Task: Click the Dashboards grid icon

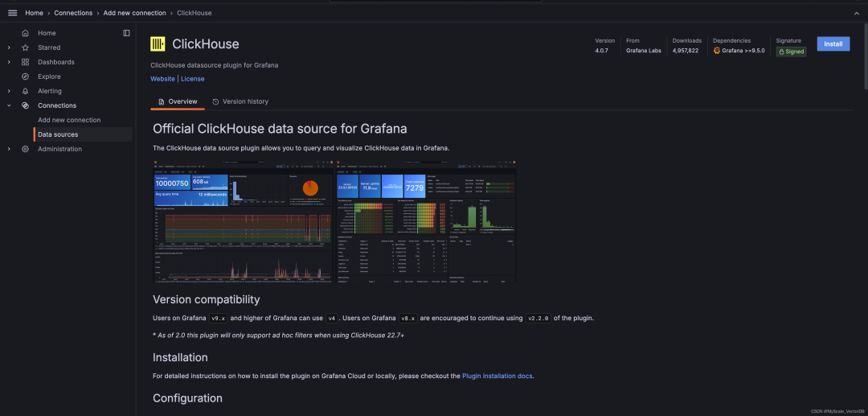Action: click(x=26, y=62)
